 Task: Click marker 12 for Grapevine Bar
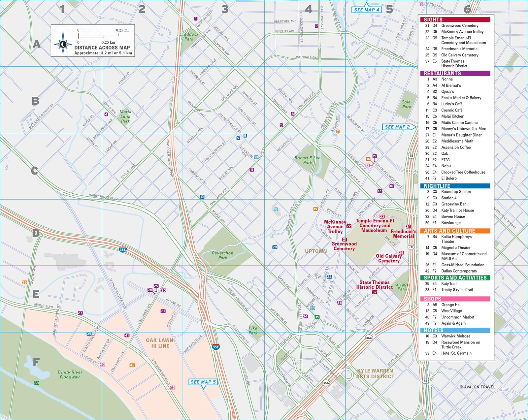202,197
